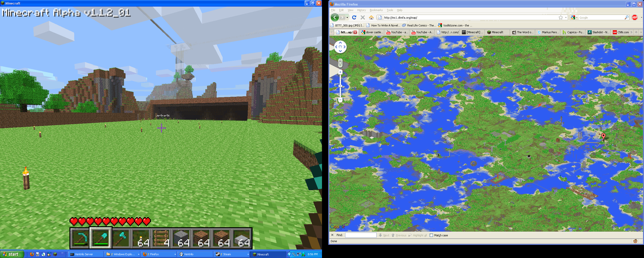644x258 pixels.
Task: Click the Firefox forward arrow
Action: [342, 17]
